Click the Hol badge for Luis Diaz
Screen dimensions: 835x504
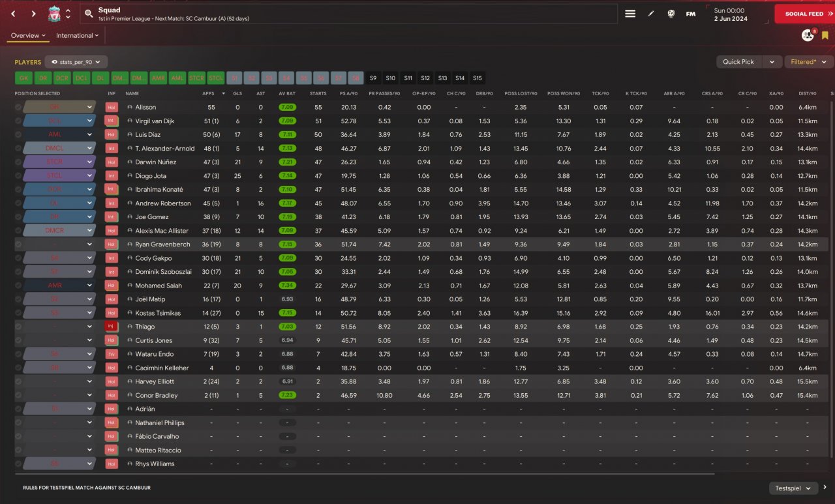112,134
